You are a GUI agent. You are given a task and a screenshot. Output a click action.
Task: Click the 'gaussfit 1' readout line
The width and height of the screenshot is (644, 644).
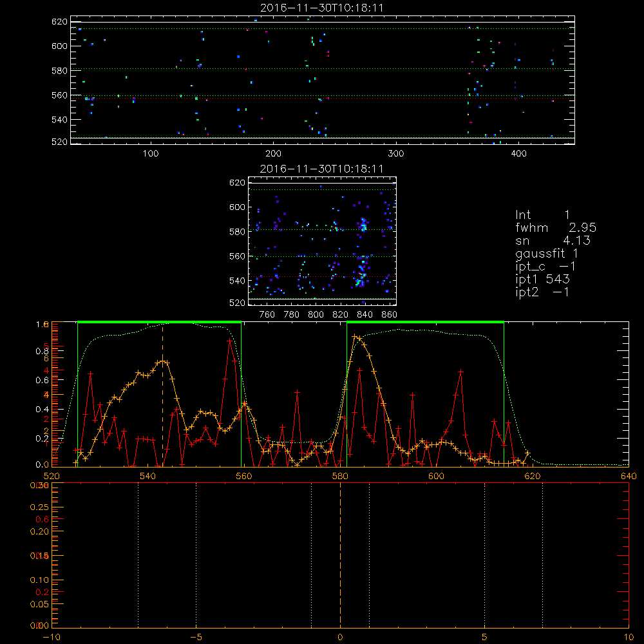pyautogui.click(x=547, y=253)
